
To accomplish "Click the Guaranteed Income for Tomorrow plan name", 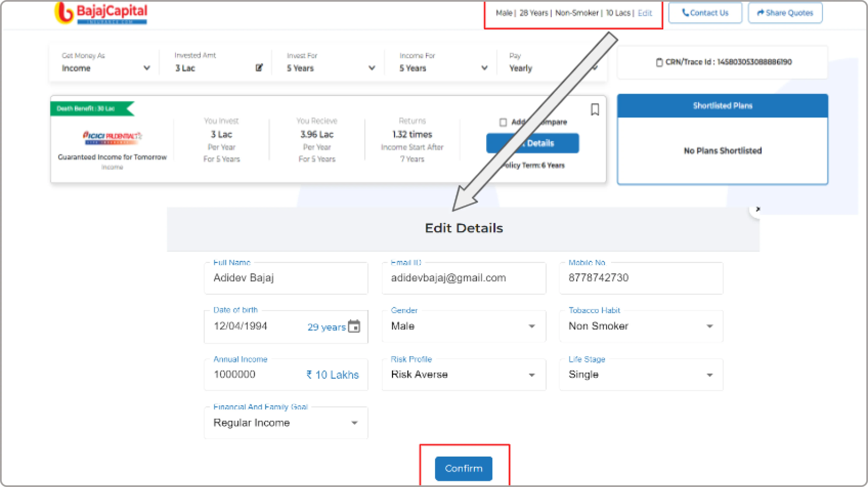I will (112, 157).
